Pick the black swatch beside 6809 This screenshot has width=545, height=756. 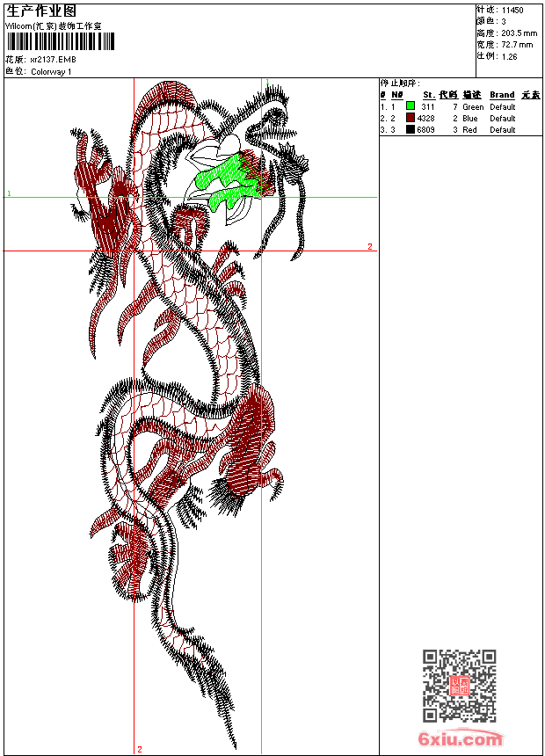pos(411,129)
